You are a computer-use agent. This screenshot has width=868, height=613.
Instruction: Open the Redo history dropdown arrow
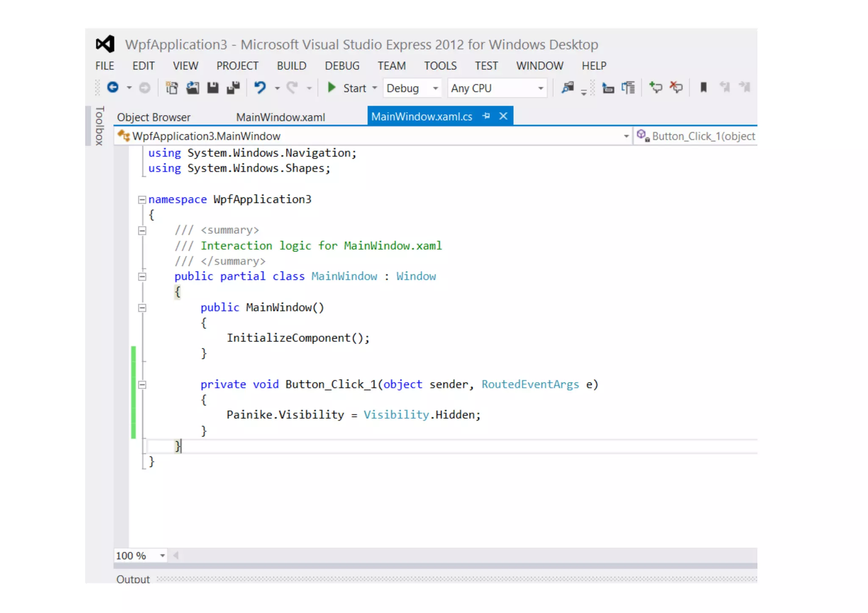pyautogui.click(x=309, y=88)
